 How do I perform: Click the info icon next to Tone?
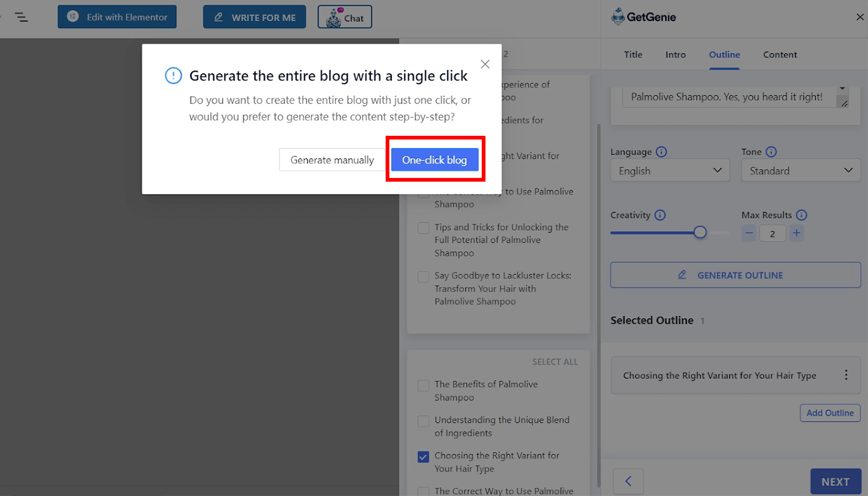[x=771, y=152]
